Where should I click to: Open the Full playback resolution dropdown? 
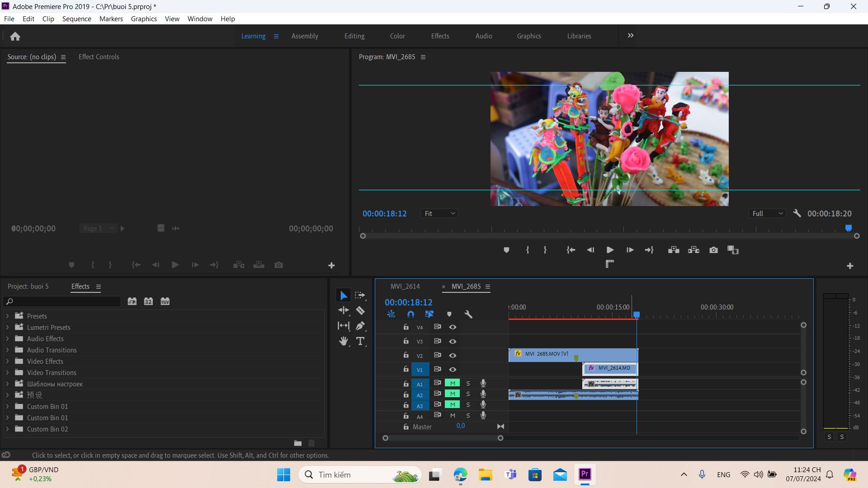(767, 213)
